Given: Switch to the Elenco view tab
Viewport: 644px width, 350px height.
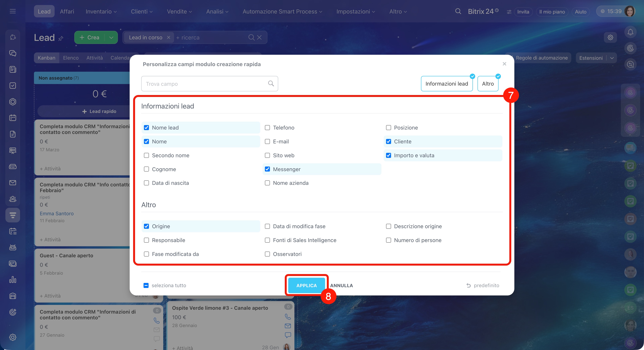Looking at the screenshot, I should 71,58.
